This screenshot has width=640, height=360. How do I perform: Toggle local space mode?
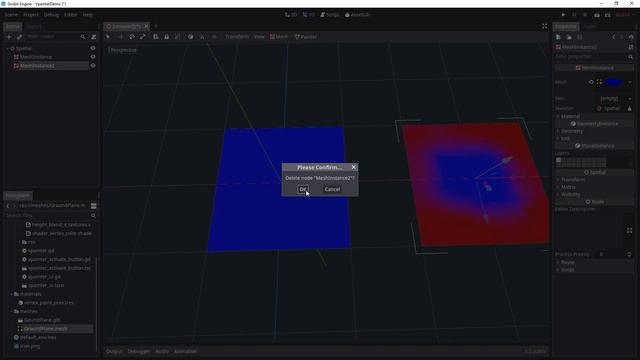pos(191,37)
